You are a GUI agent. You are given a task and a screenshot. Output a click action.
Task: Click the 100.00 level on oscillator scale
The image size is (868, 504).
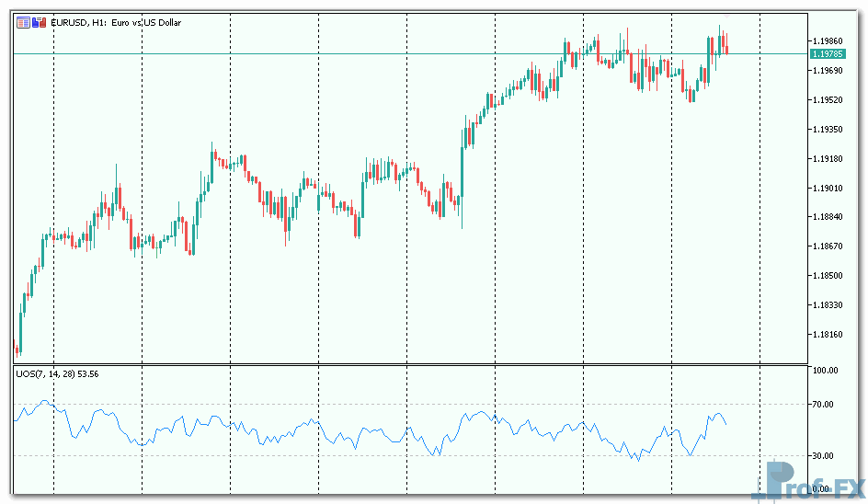point(825,371)
